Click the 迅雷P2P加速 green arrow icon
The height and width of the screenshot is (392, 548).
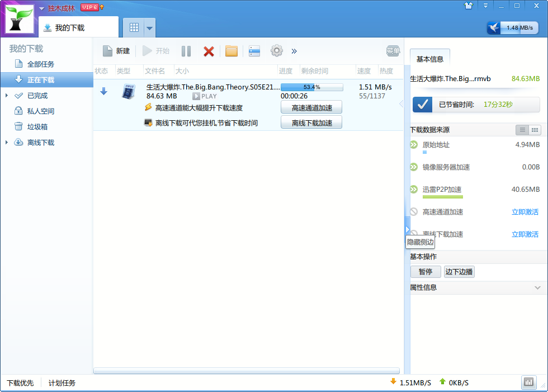pyautogui.click(x=414, y=190)
